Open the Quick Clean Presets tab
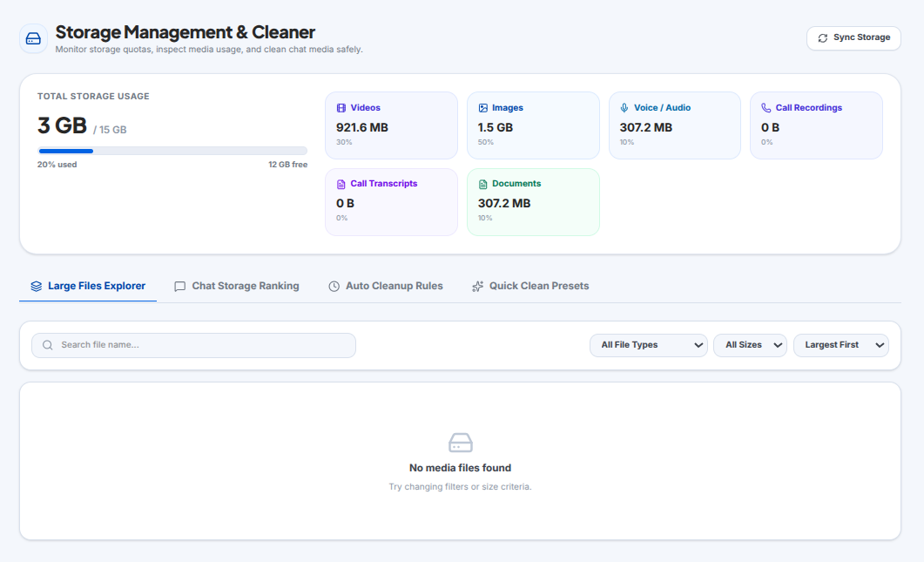The image size is (924, 562). [x=530, y=286]
